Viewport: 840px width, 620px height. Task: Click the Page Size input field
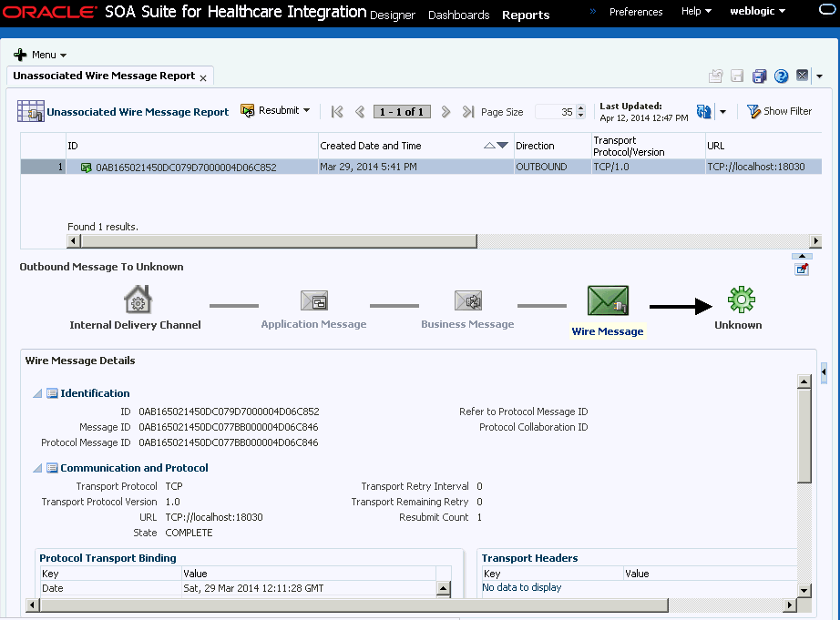tap(555, 112)
